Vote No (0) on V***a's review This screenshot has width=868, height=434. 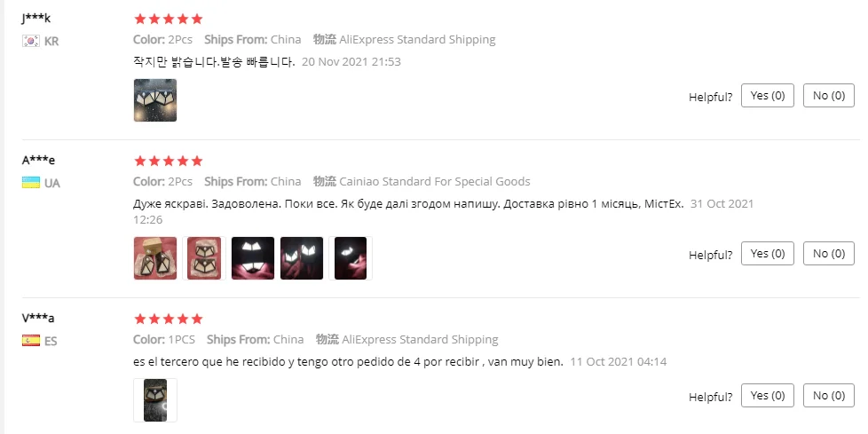tap(829, 395)
